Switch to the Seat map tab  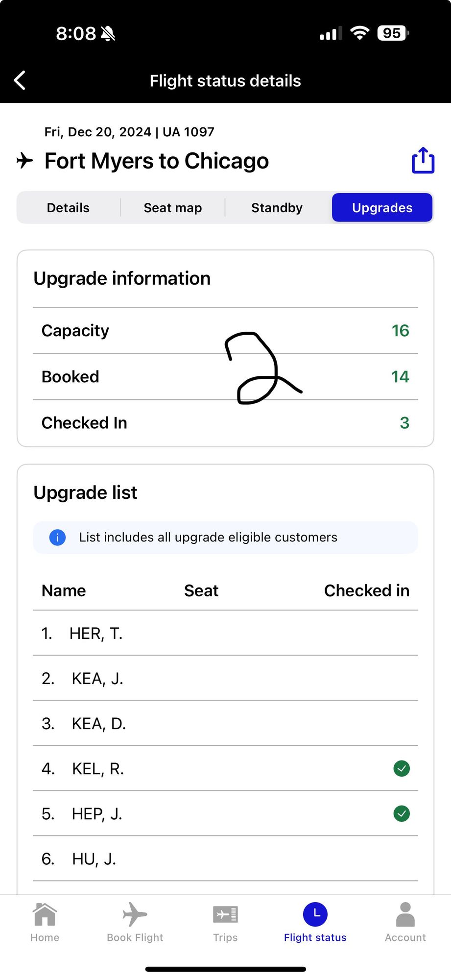[172, 208]
